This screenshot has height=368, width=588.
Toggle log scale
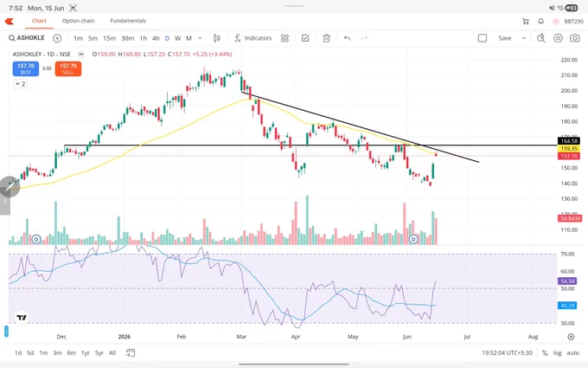click(557, 353)
